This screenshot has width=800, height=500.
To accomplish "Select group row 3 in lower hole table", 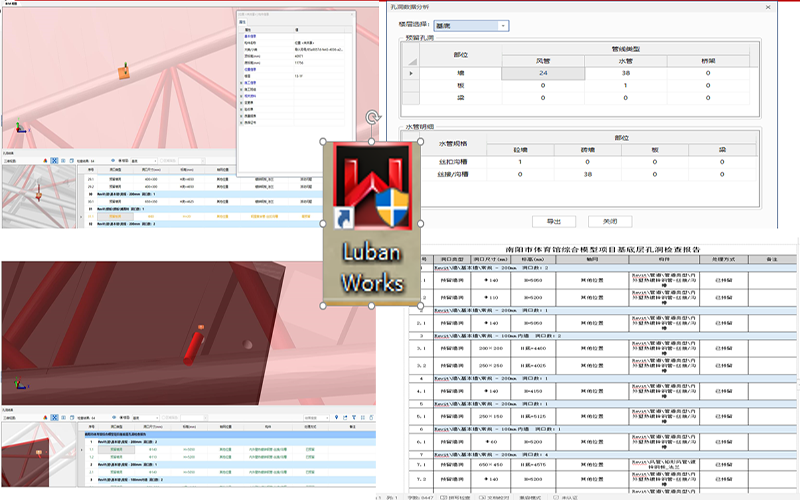I will [x=230, y=480].
